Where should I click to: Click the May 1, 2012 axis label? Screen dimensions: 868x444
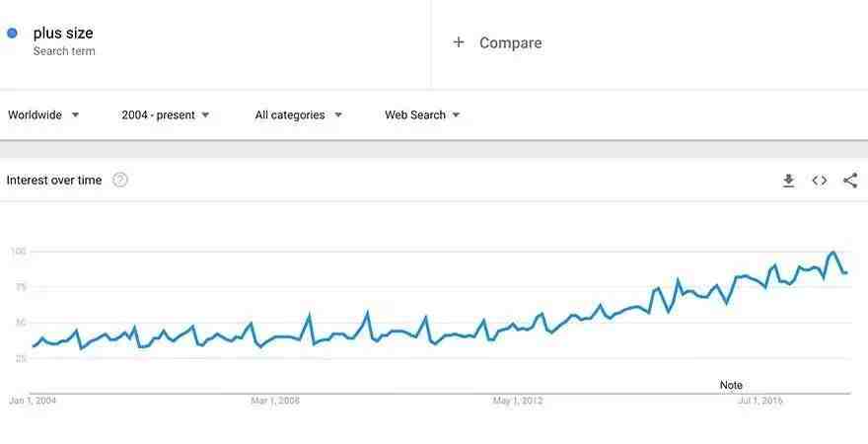pos(518,401)
